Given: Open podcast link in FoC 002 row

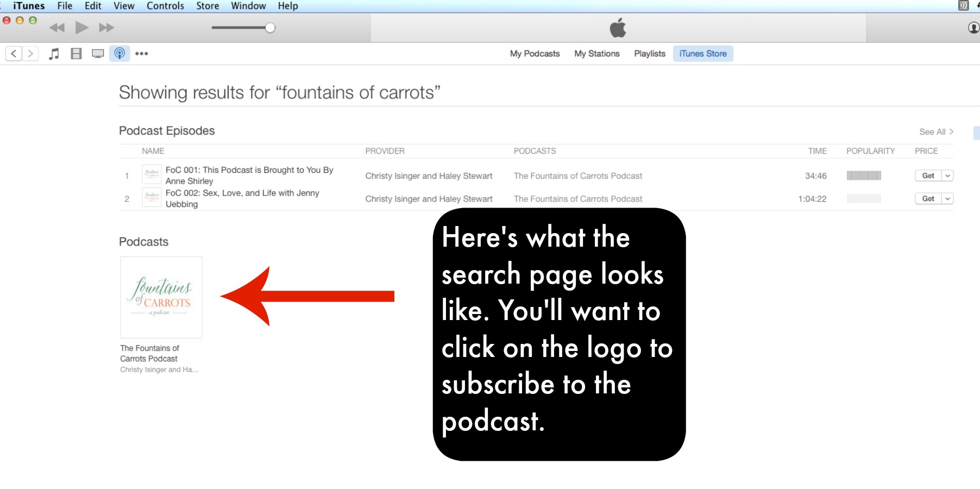Looking at the screenshot, I should click(x=578, y=198).
